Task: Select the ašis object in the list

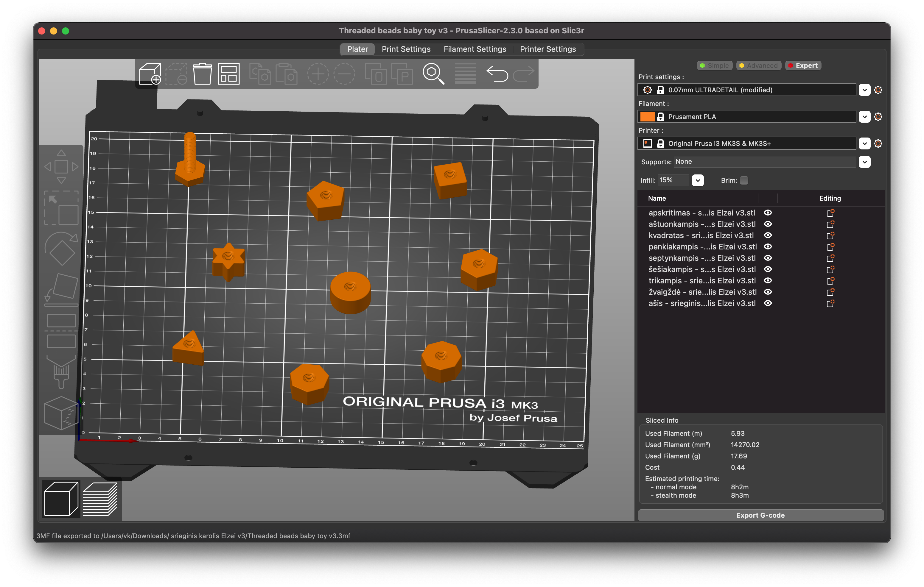Action: click(702, 304)
